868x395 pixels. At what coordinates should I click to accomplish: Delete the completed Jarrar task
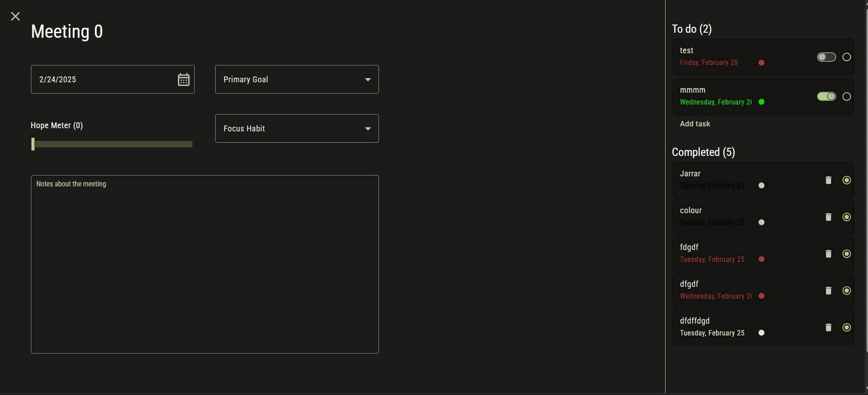pos(828,180)
